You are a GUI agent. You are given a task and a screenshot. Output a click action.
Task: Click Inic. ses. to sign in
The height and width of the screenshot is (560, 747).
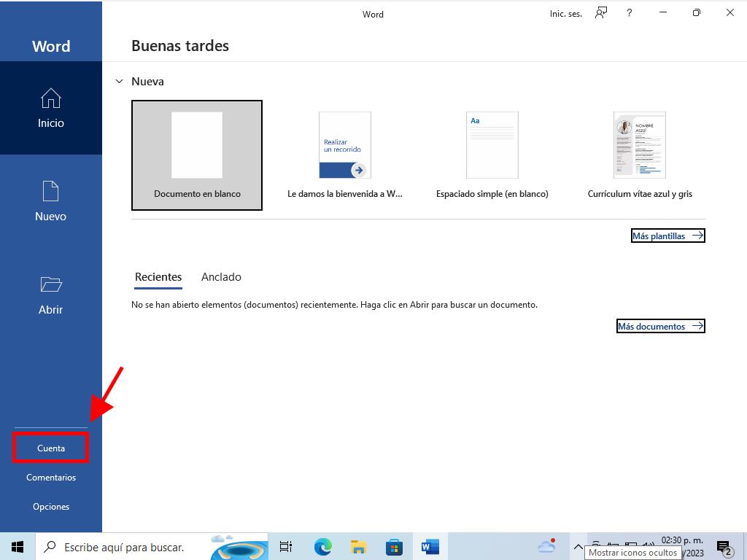pos(566,14)
